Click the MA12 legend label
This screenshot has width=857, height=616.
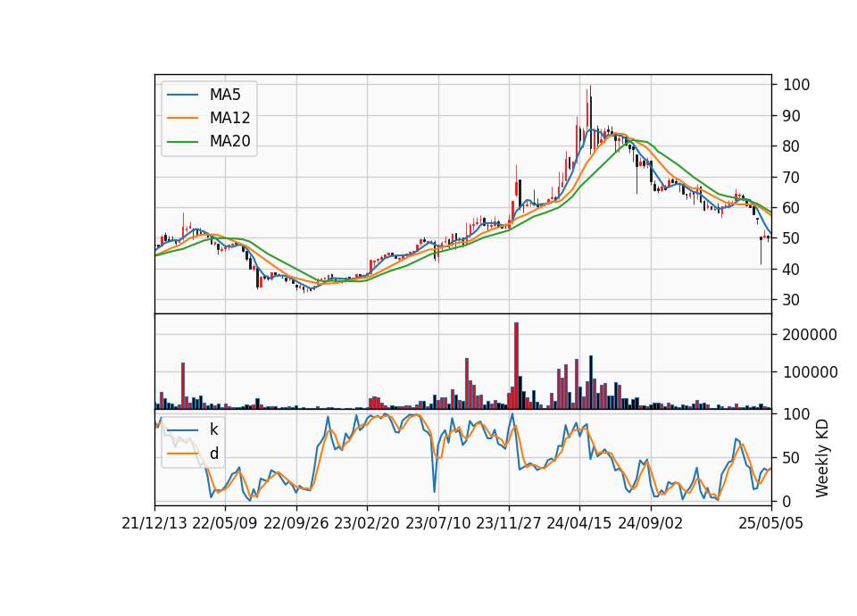pos(229,118)
